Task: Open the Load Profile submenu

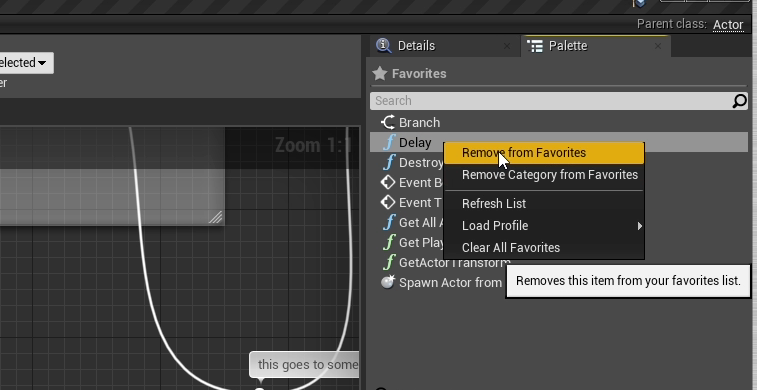Action: 544,225
